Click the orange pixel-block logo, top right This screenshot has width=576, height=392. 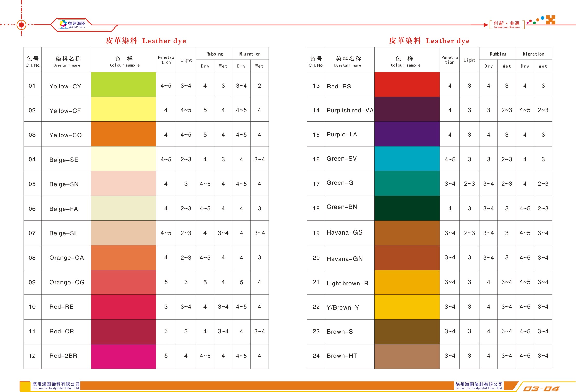[550, 20]
